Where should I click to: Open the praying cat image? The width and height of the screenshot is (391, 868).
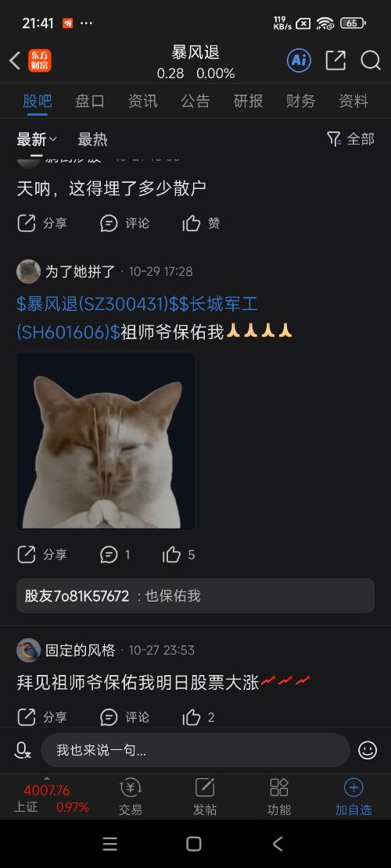[x=106, y=441]
